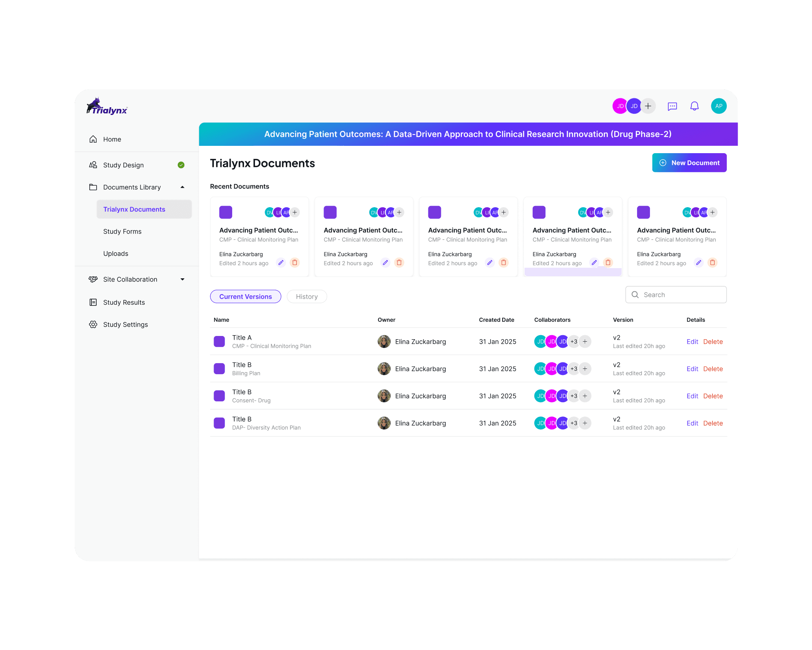Edit the Consent- Drug document
The height and width of the screenshot is (650, 812).
pos(692,396)
